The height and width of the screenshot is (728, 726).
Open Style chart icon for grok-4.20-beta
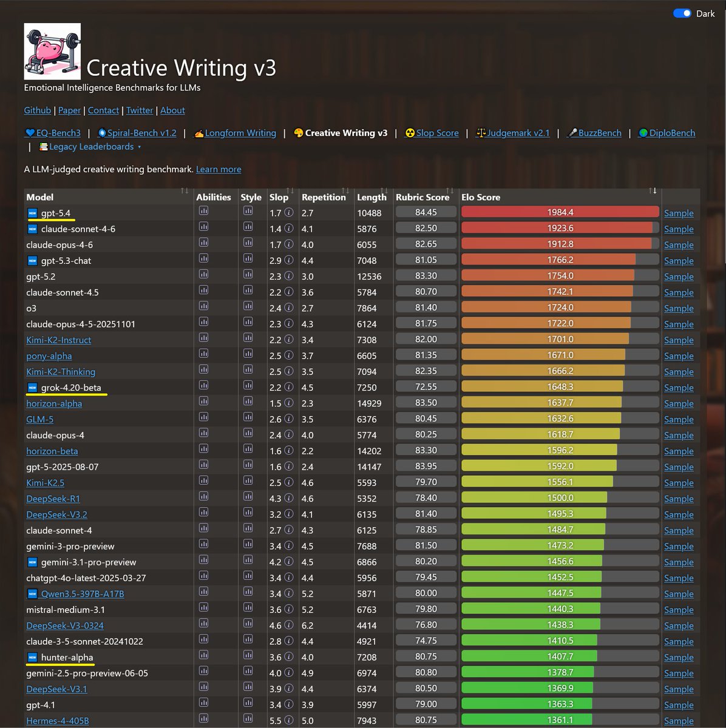pyautogui.click(x=248, y=385)
